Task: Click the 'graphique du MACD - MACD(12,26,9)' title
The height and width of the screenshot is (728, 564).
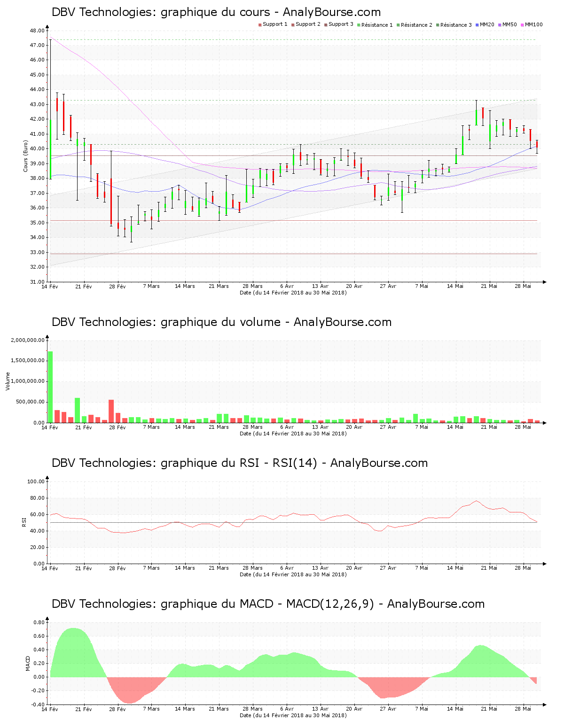Action: 268,604
